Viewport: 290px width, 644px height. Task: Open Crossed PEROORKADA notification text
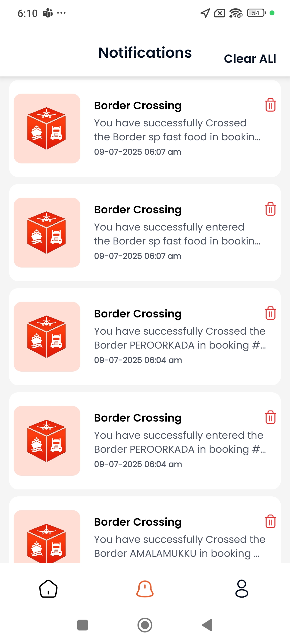pyautogui.click(x=180, y=338)
